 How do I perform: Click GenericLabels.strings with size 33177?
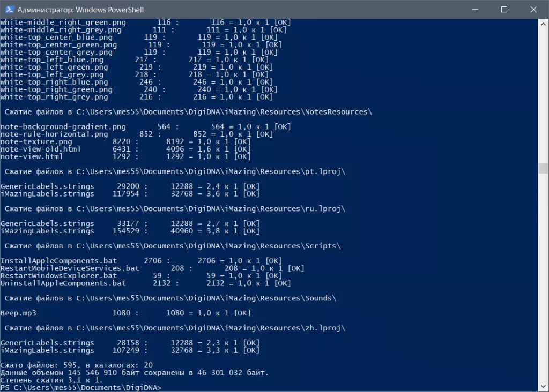130,224
